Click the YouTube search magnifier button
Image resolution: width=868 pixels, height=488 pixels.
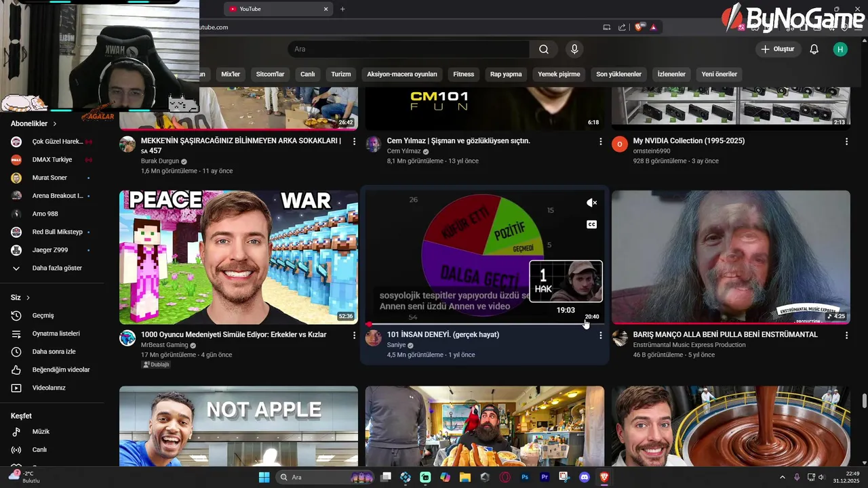pyautogui.click(x=544, y=49)
